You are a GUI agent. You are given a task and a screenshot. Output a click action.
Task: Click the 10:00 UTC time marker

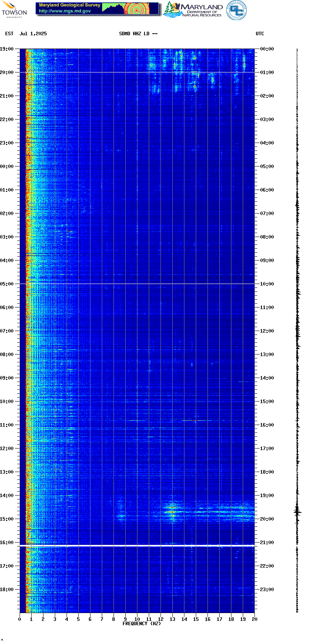(267, 284)
